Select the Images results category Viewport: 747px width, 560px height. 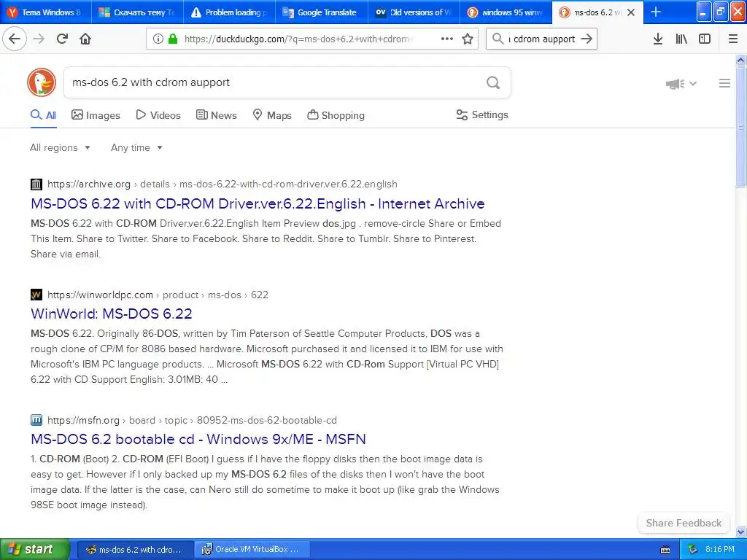[96, 115]
